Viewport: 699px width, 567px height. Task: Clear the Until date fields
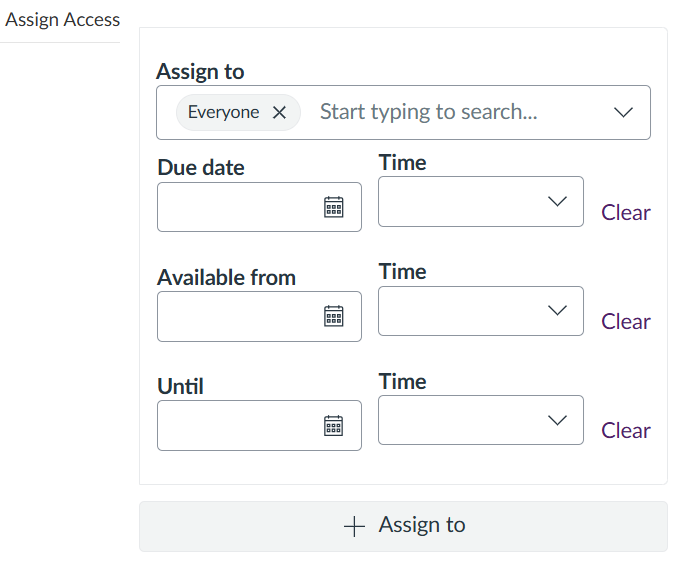(625, 431)
